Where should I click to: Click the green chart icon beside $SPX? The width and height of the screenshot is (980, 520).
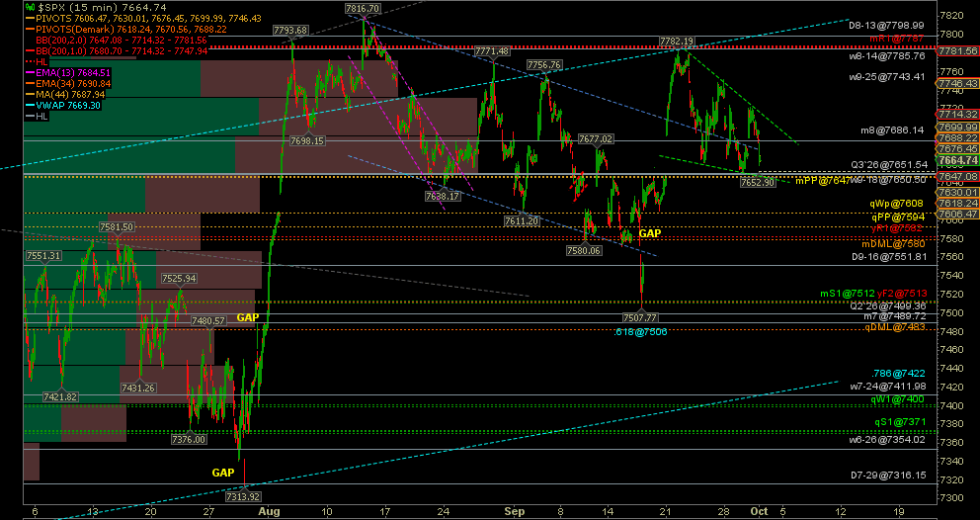[x=30, y=7]
